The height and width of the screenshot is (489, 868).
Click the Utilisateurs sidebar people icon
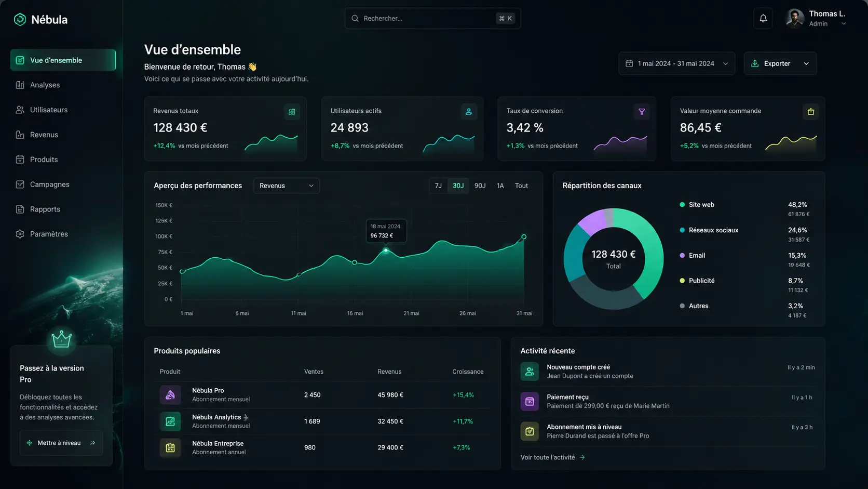click(x=20, y=110)
